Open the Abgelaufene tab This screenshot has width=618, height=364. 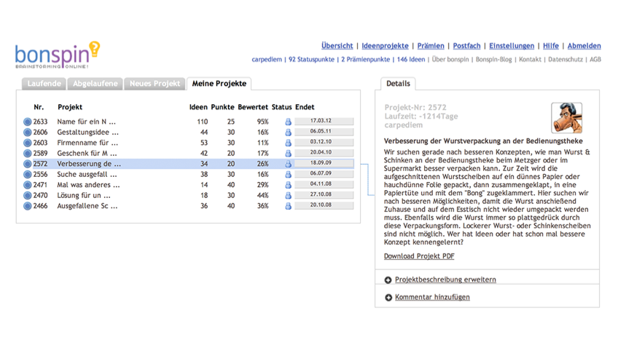pos(95,84)
